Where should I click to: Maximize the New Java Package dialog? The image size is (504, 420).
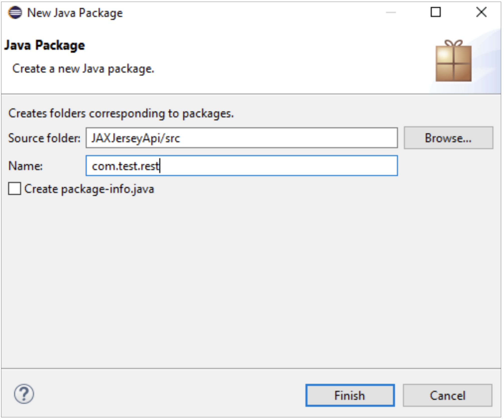coord(436,12)
